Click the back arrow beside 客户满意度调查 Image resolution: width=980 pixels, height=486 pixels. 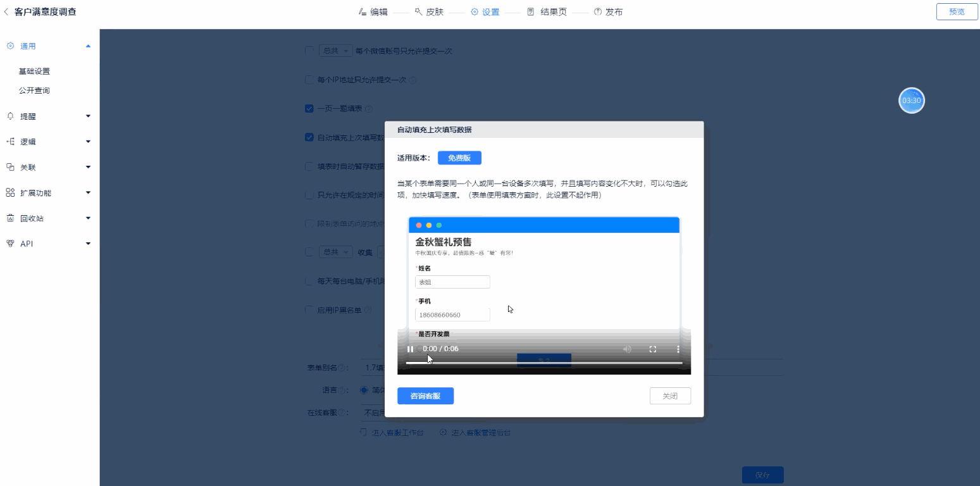(x=6, y=11)
